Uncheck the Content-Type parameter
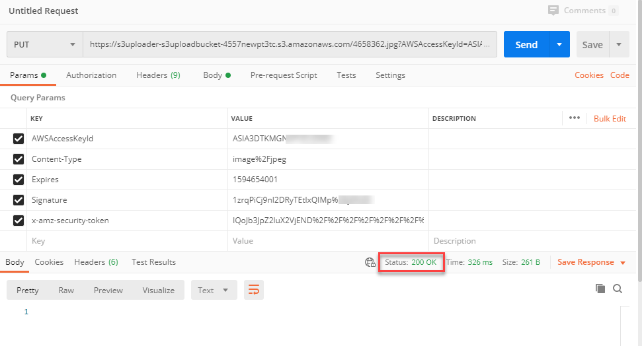This screenshot has width=644, height=346. (x=19, y=159)
